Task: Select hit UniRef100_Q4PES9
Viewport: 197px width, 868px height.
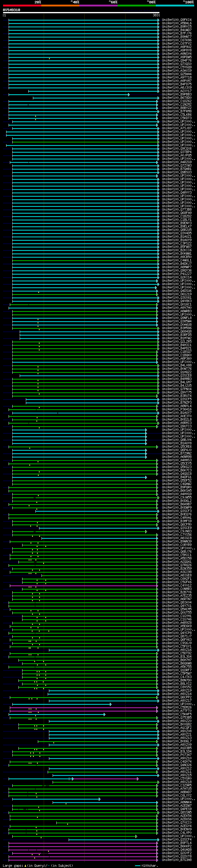Action: pos(177,809)
